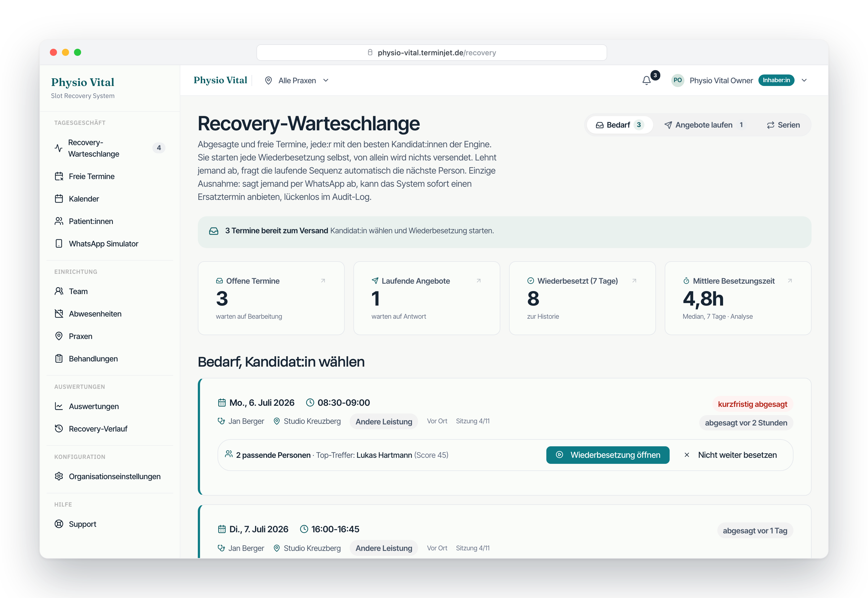Click the arrow icon on Laufende Angebote card
This screenshot has height=598, width=868.
478,281
